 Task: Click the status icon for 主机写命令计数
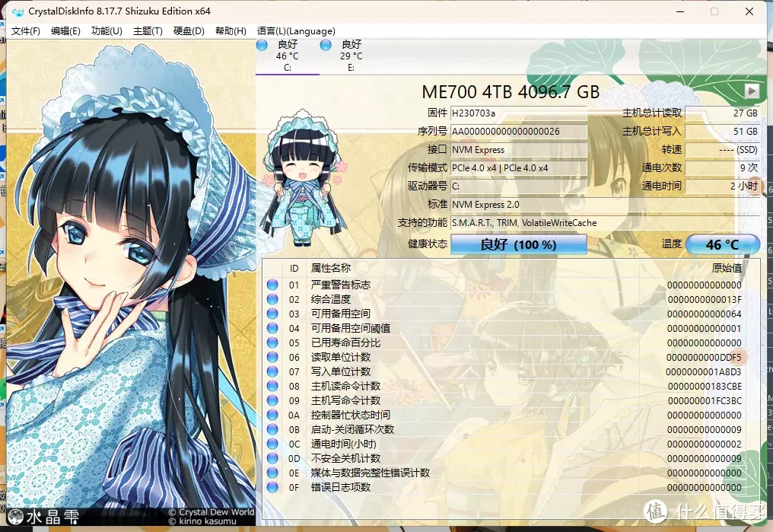point(272,400)
